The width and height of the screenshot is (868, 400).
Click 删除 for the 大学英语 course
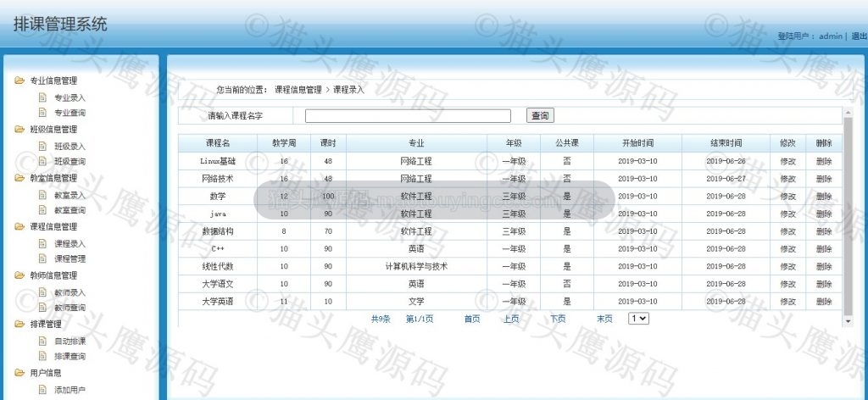pyautogui.click(x=824, y=302)
